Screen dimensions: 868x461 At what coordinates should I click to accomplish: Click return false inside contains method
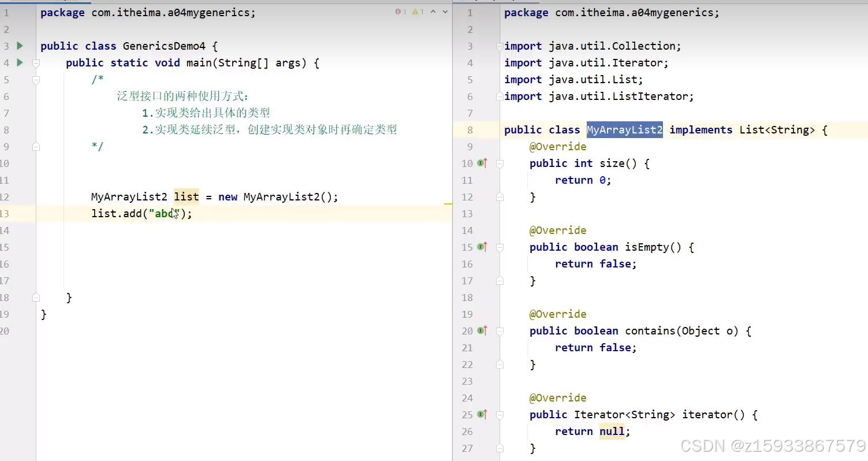(595, 348)
